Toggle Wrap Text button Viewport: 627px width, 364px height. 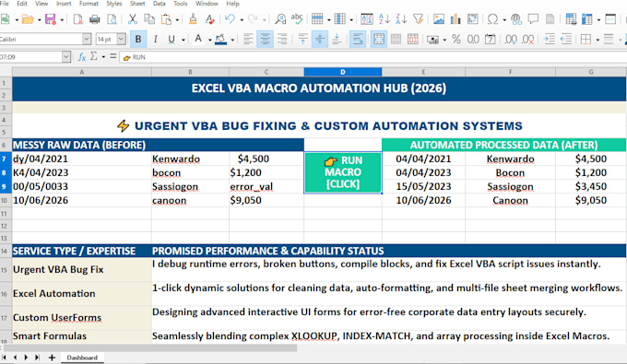point(358,39)
